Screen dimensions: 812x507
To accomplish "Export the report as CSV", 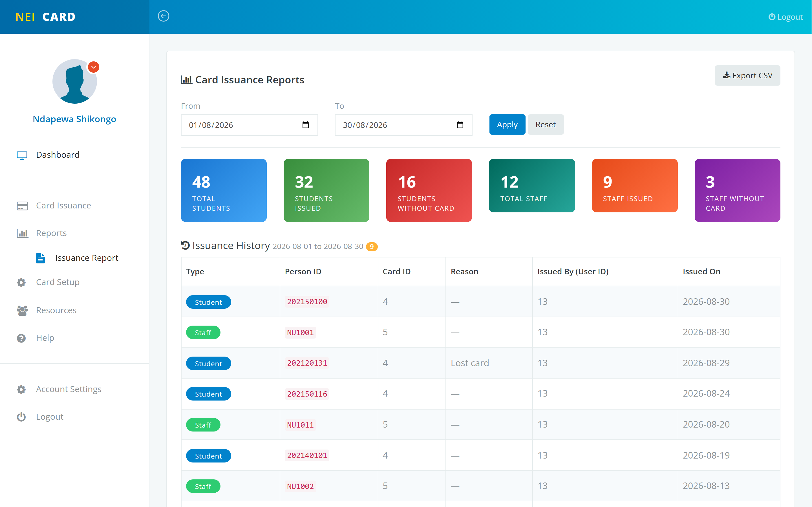I will (747, 75).
